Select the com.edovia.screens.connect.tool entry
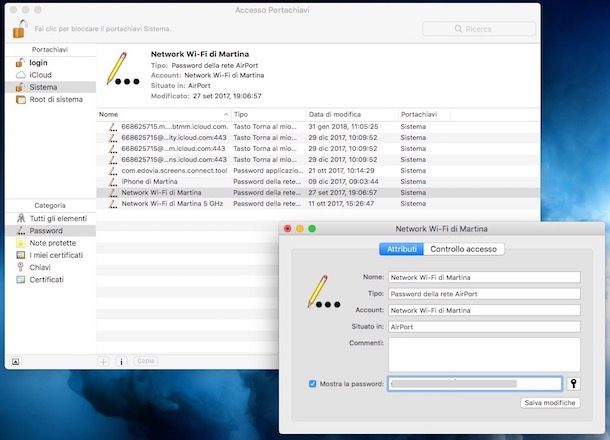This screenshot has width=610, height=440. [318, 170]
